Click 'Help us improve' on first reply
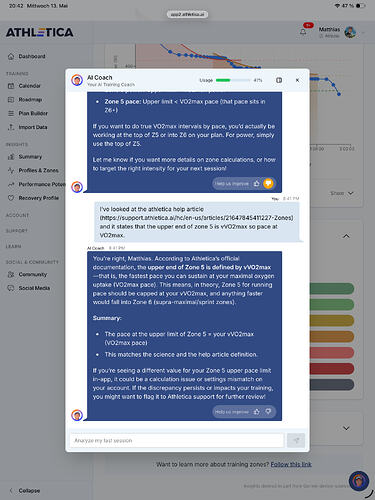Image resolution: width=375 pixels, height=500 pixels. click(x=232, y=184)
